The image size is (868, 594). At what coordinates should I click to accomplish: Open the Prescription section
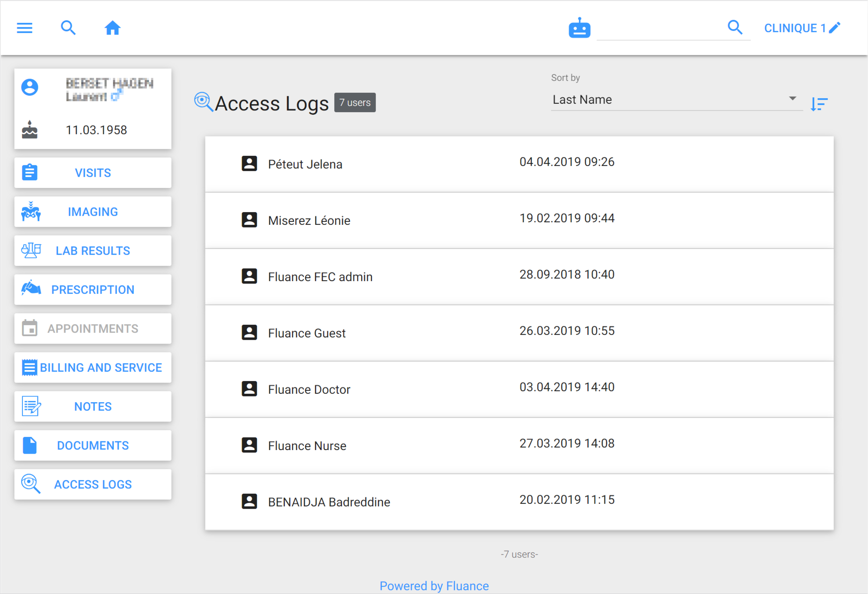[93, 290]
